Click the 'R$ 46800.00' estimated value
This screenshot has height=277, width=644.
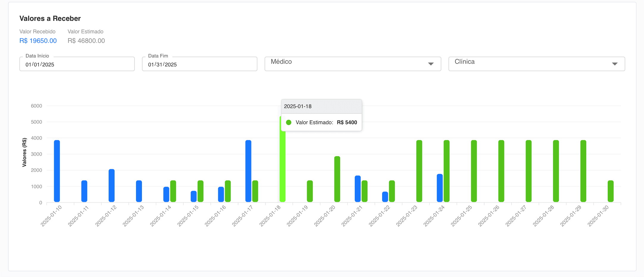[x=86, y=41]
